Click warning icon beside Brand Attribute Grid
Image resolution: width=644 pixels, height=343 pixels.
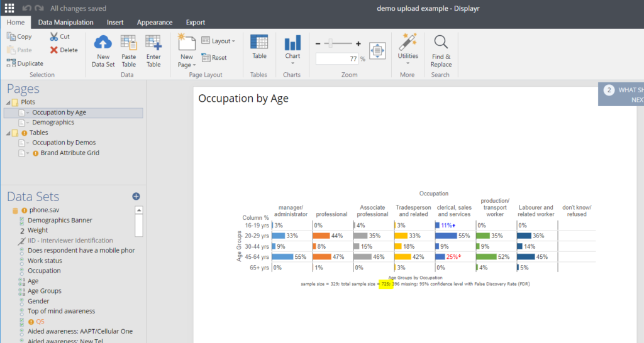tap(35, 153)
